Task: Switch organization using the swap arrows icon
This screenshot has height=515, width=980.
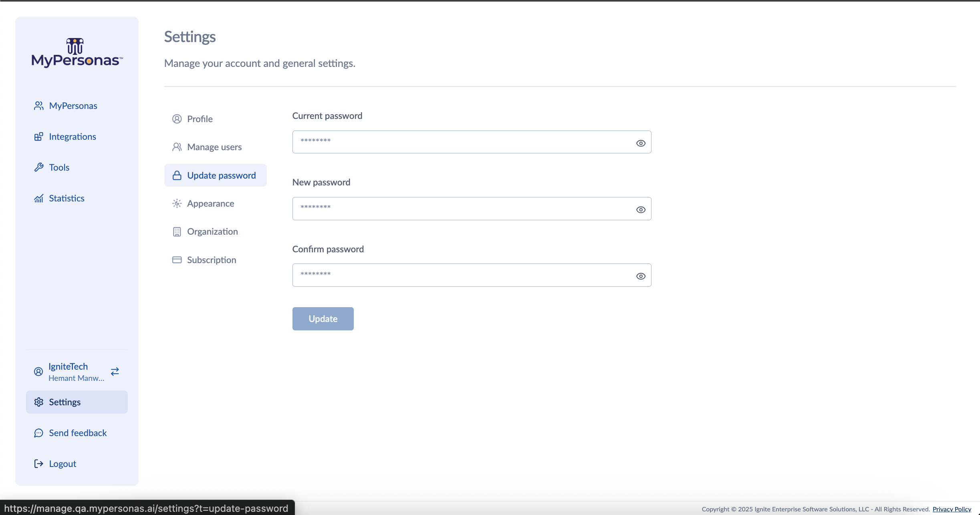Action: pyautogui.click(x=115, y=372)
